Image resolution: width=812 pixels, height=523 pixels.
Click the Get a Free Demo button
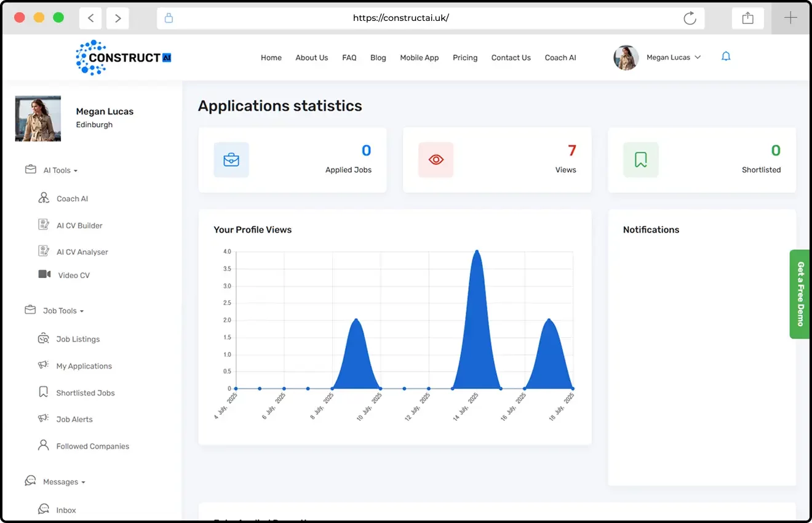(x=800, y=293)
